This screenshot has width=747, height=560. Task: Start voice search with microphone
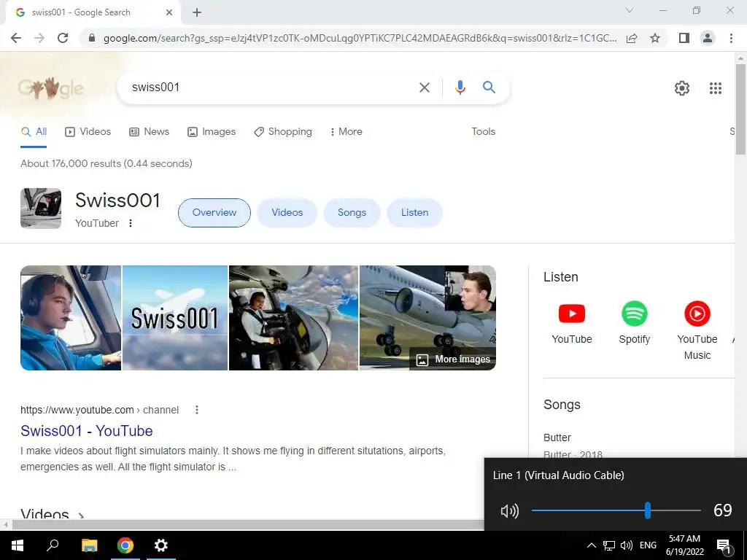[460, 87]
